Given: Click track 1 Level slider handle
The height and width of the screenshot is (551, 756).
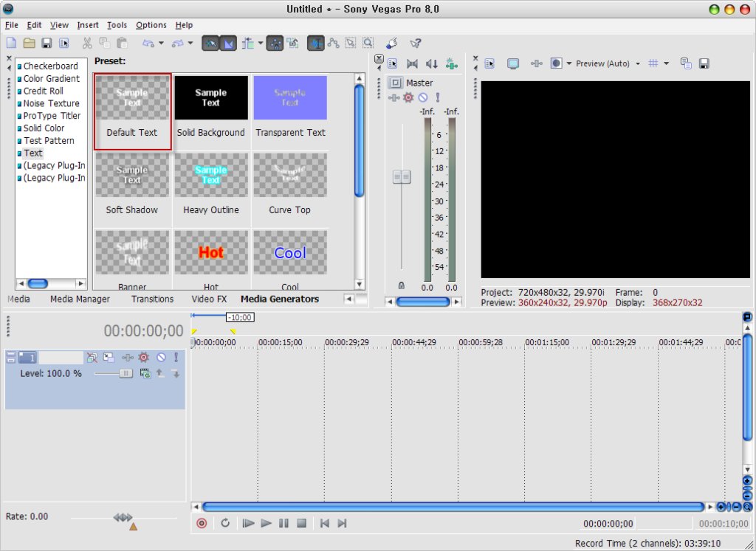Looking at the screenshot, I should pyautogui.click(x=126, y=373).
